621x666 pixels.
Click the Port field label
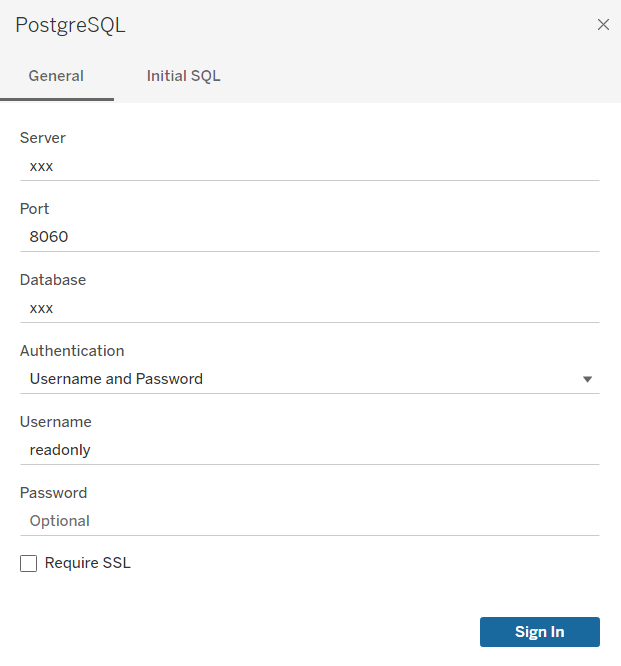tap(35, 209)
